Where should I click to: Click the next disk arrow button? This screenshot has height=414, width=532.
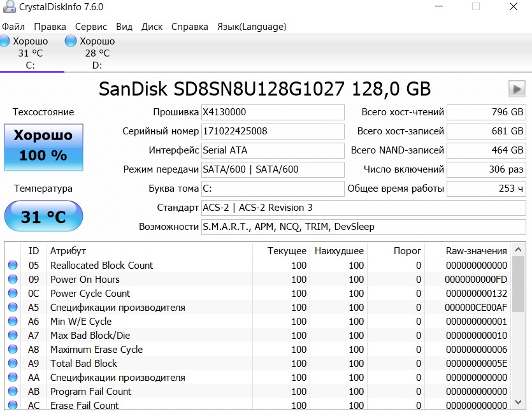(x=517, y=89)
